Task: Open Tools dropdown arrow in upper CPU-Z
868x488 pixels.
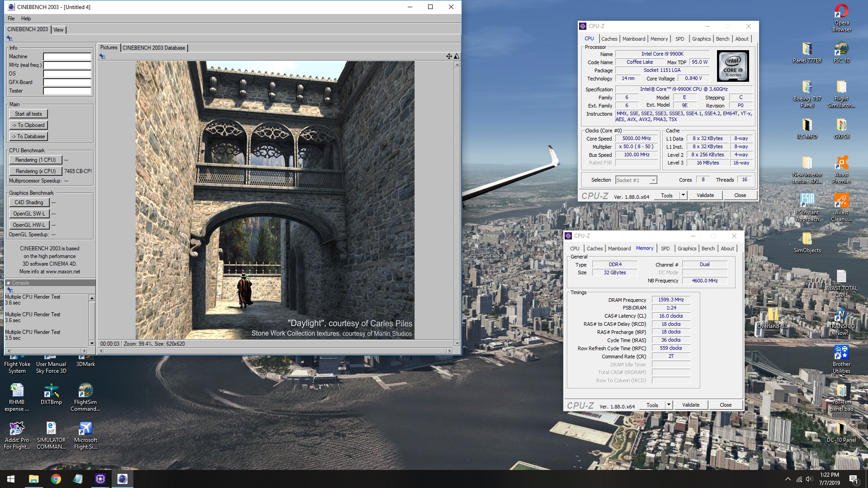Action: [x=683, y=196]
